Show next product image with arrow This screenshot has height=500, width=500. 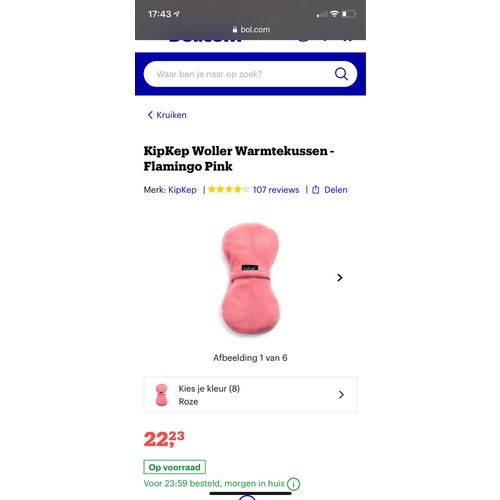(339, 278)
